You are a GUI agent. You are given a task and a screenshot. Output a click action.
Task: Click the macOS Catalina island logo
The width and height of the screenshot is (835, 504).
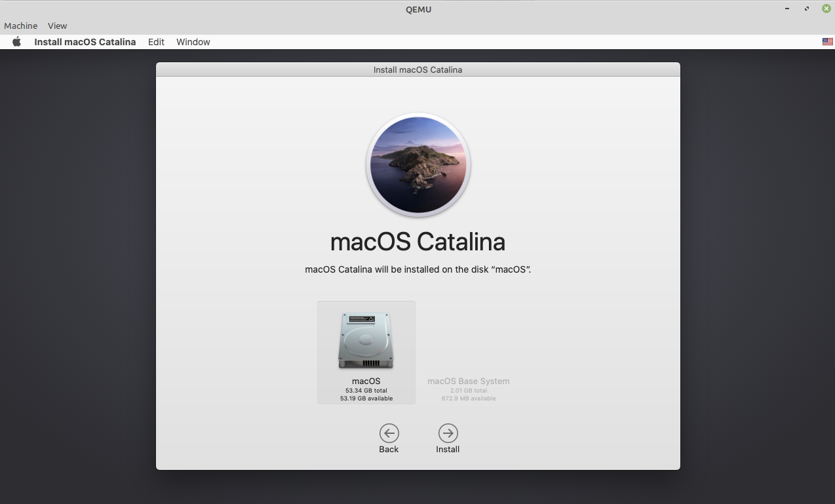(417, 165)
